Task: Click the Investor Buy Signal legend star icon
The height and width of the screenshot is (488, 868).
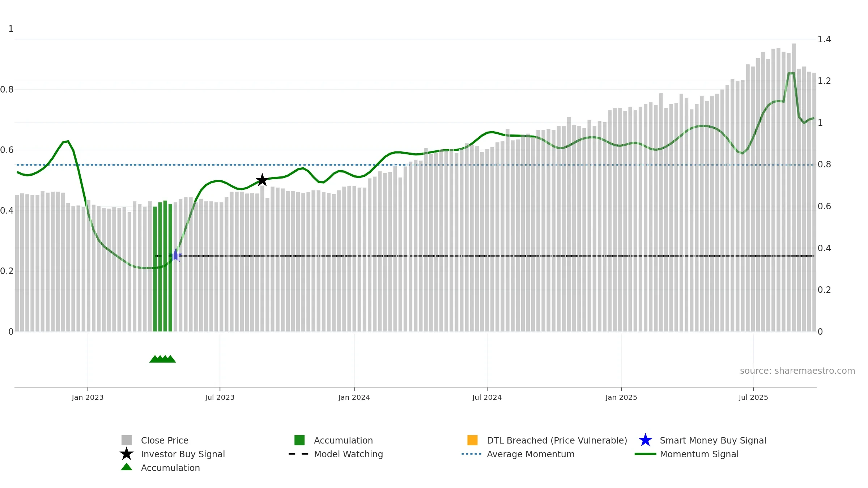Action: click(x=127, y=454)
